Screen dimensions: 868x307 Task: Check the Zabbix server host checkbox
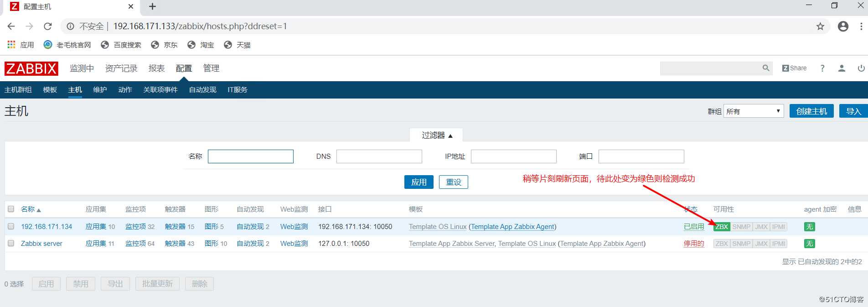[x=11, y=243]
